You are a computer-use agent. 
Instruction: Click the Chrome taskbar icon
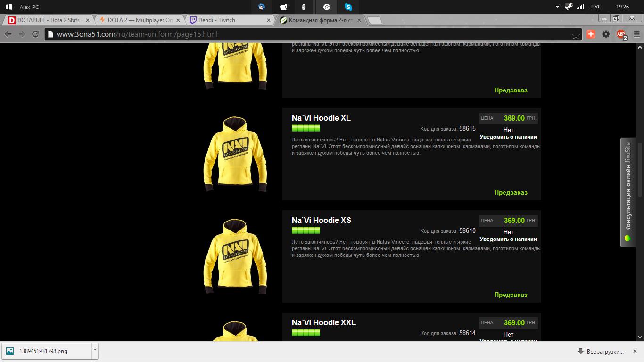[327, 7]
